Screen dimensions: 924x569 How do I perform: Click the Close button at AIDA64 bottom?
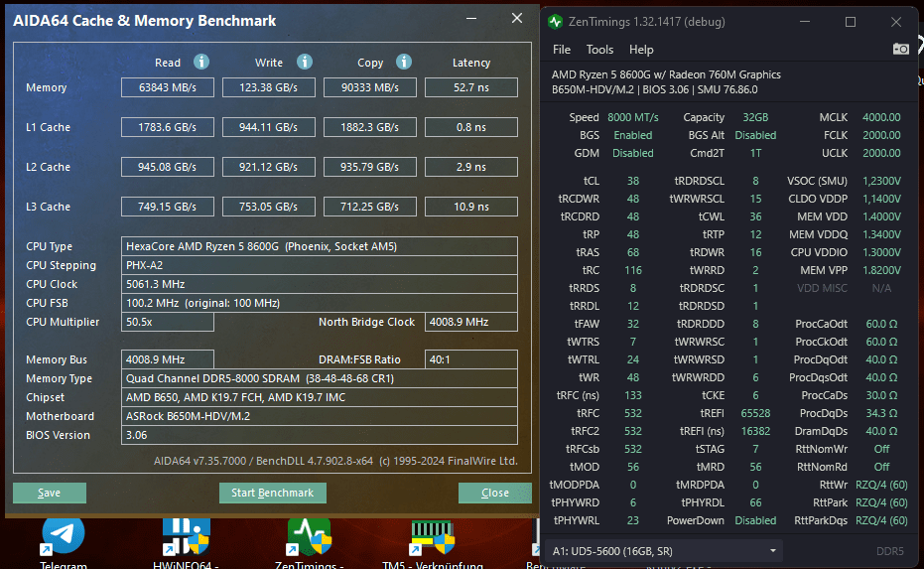click(495, 493)
